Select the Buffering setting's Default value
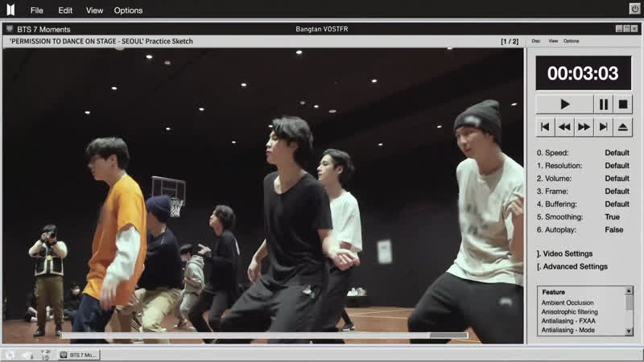Screen dimensions: 644x362 tap(617, 204)
